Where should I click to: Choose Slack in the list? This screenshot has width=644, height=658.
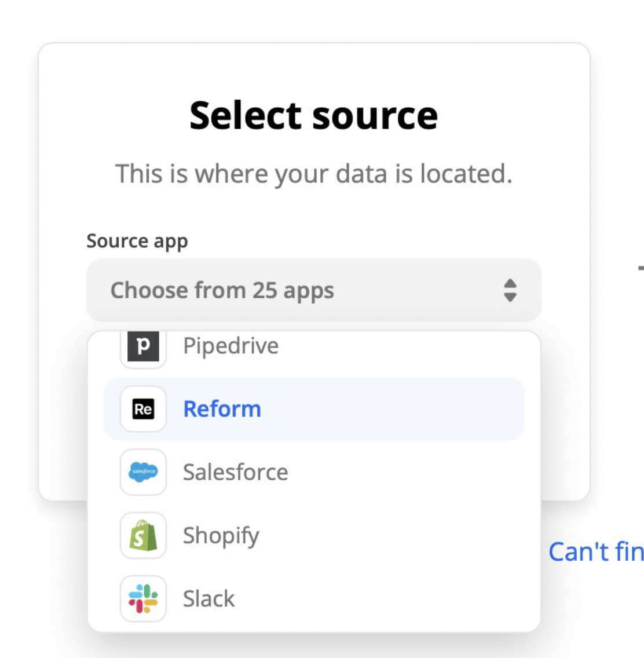click(314, 598)
